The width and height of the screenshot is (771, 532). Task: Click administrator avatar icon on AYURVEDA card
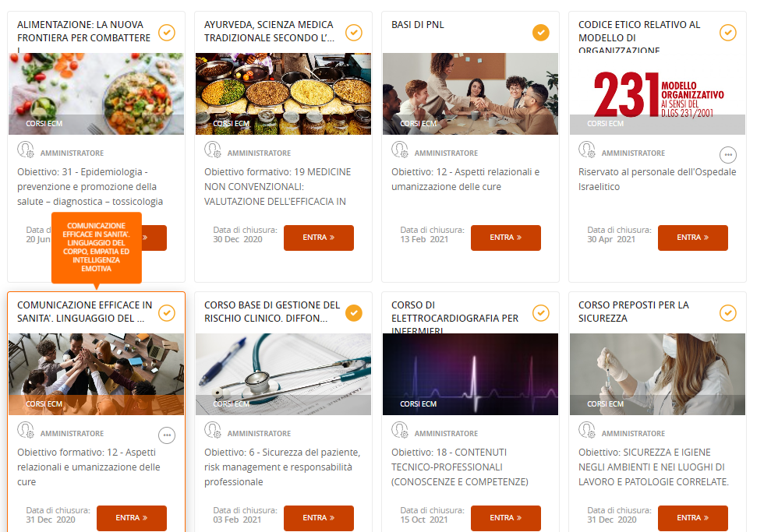click(x=212, y=150)
